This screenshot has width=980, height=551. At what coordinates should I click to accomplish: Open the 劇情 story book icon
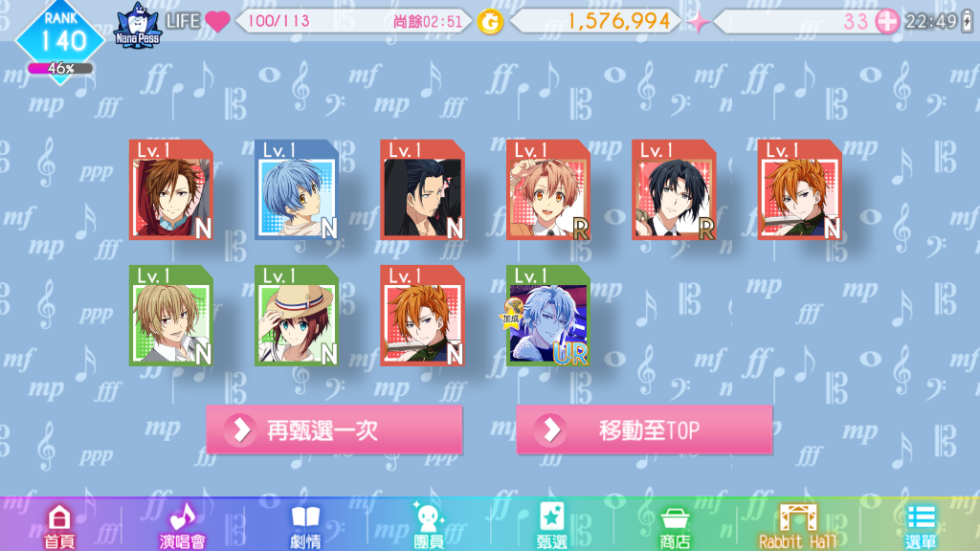pos(305,526)
